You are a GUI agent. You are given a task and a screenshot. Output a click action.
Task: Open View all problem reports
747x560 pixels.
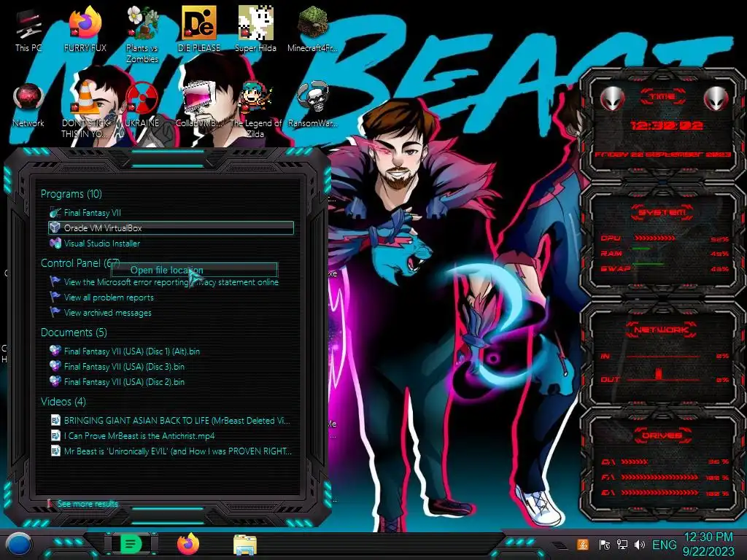171,297
